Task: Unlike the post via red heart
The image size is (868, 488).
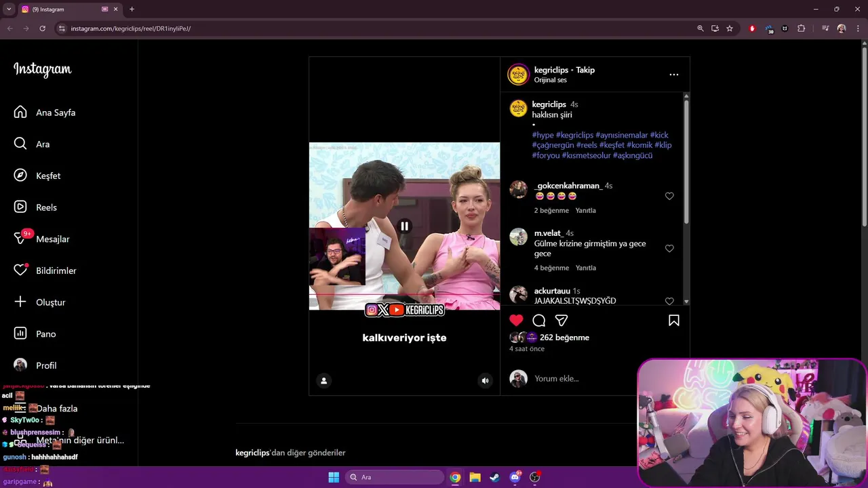Action: pyautogui.click(x=516, y=321)
